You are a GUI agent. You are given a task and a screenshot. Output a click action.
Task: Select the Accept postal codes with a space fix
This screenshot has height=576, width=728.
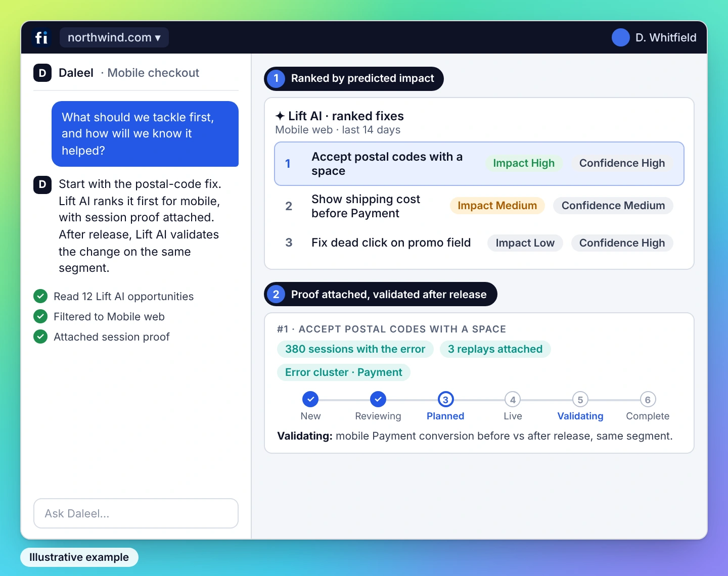479,164
